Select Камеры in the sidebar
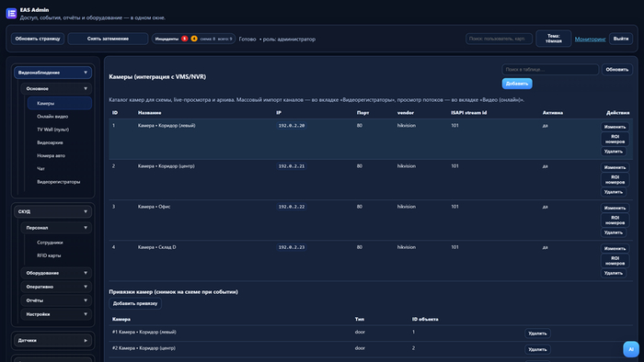 tap(60, 103)
